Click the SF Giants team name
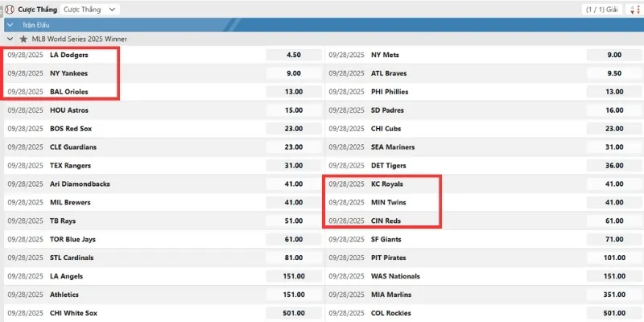The width and height of the screenshot is (644, 322). 386,239
